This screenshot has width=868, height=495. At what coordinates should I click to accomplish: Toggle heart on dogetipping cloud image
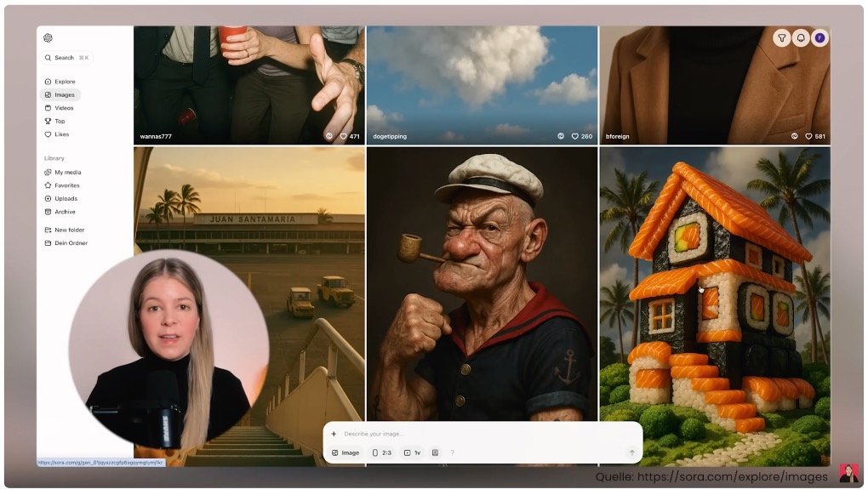575,136
